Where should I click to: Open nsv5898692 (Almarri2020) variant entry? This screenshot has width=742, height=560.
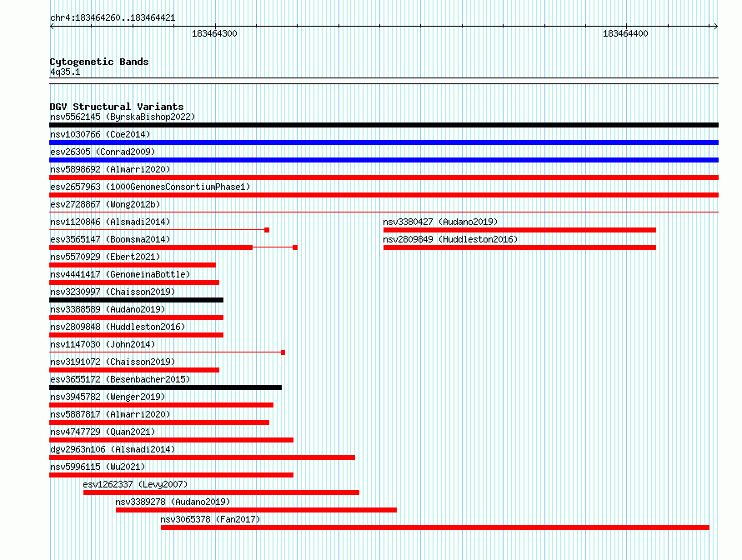(110, 169)
